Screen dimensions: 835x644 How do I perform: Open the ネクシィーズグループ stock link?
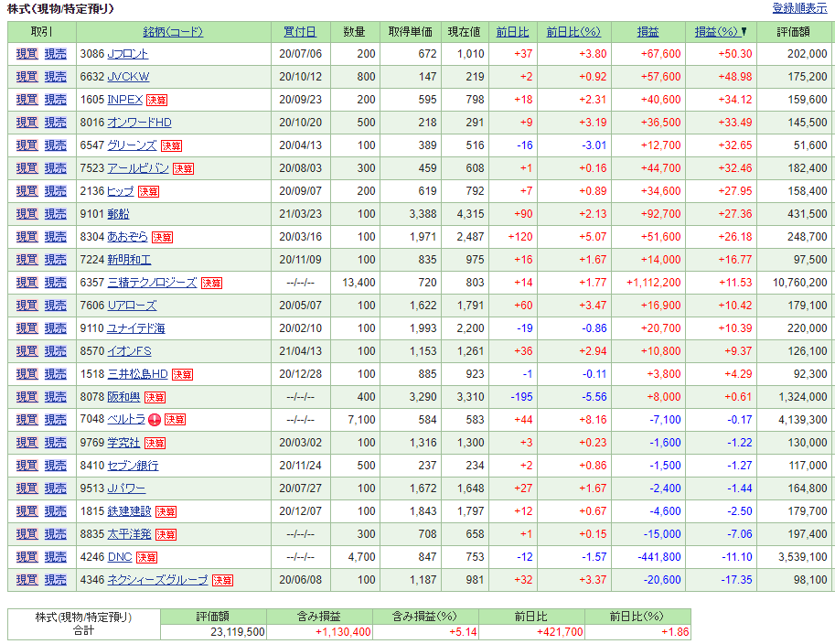[157, 581]
